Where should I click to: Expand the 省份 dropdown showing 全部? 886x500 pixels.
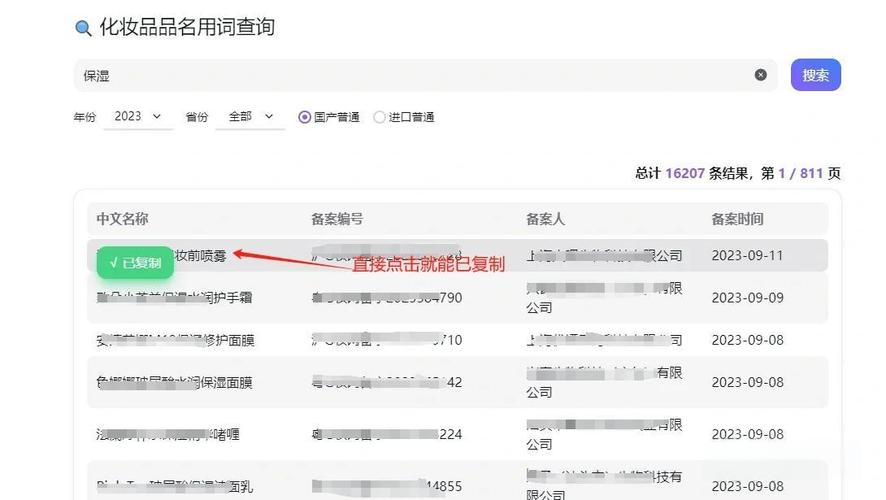(250, 117)
